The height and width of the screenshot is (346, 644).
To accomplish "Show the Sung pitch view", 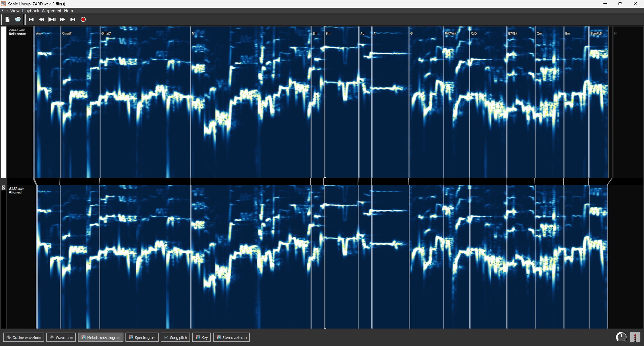I will [175, 338].
